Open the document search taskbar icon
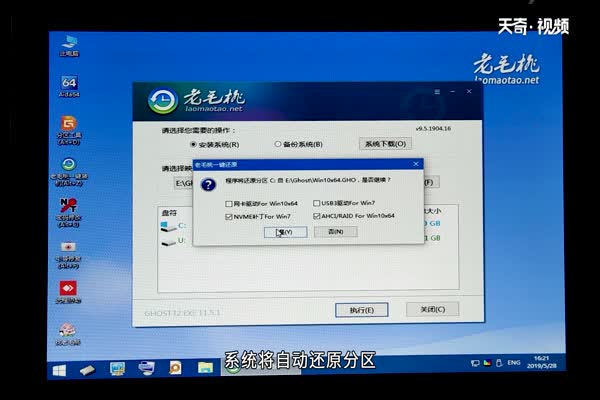This screenshot has height=400, width=600. click(175, 368)
